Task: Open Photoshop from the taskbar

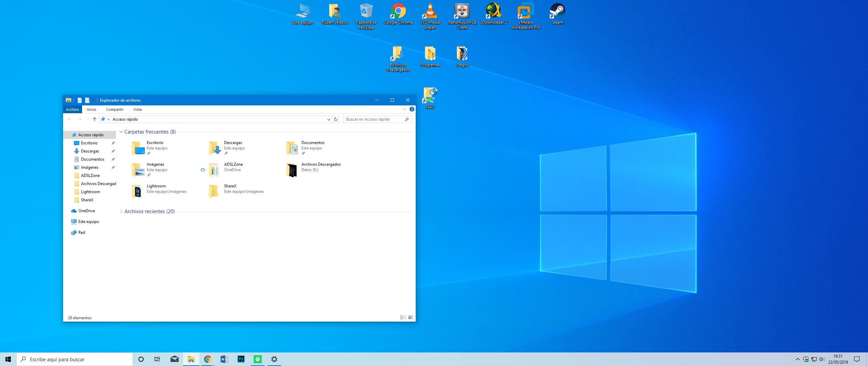Action: pyautogui.click(x=241, y=359)
